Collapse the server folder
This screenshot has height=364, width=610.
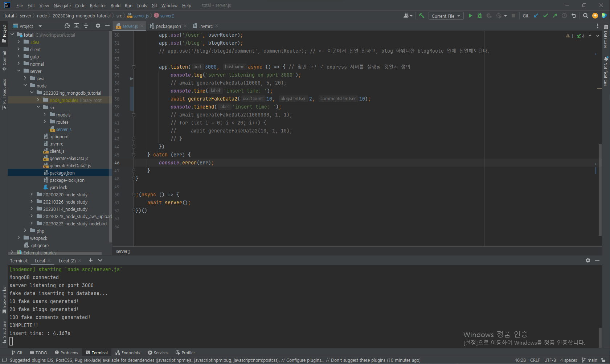(x=19, y=71)
